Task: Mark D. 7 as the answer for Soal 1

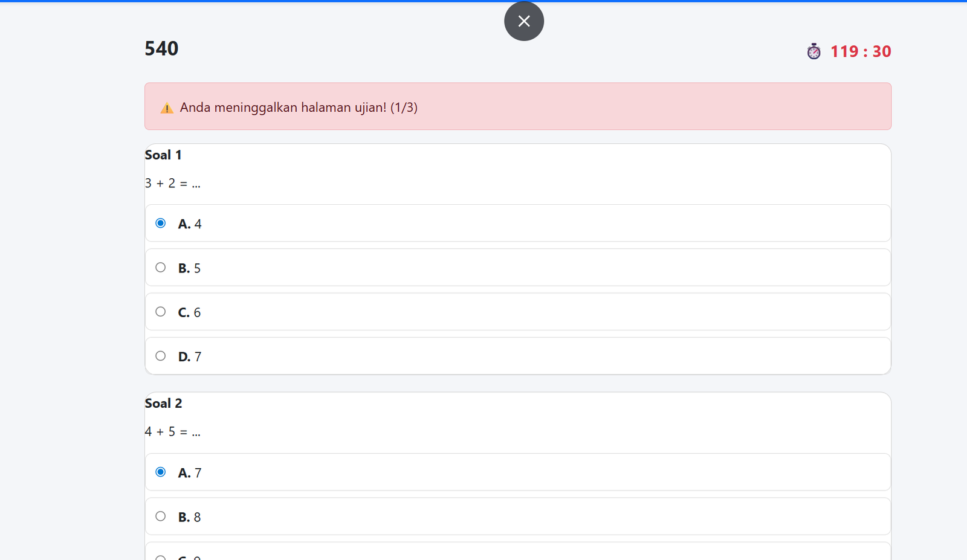Action: pos(161,356)
